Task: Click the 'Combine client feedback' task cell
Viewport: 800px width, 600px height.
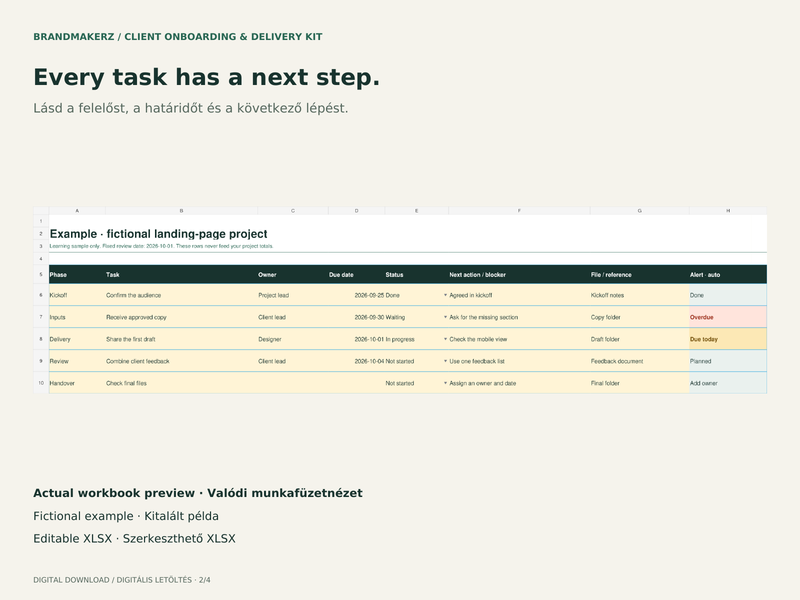Action: pos(181,361)
